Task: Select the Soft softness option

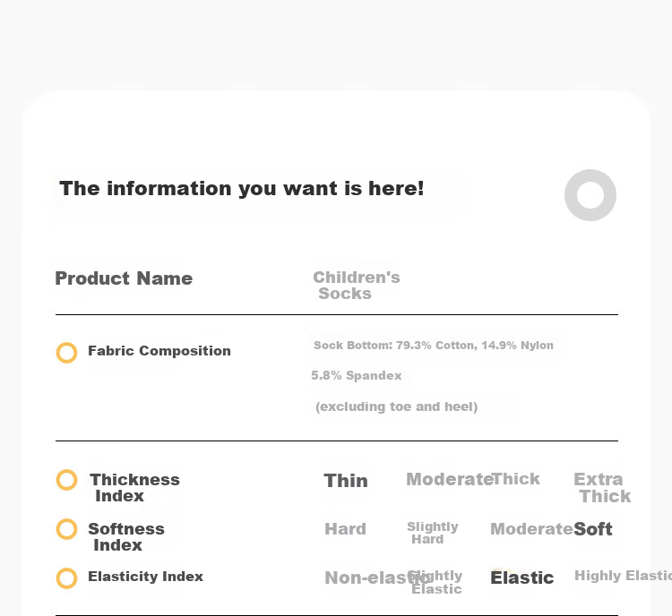Action: click(593, 529)
